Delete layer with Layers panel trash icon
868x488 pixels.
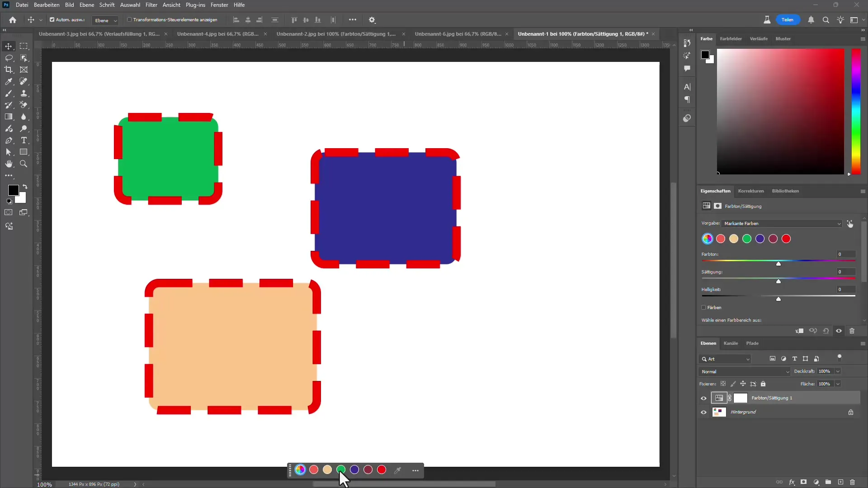click(x=852, y=482)
